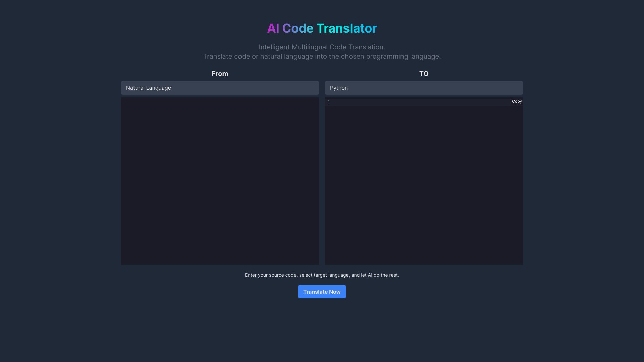Viewport: 644px width, 362px height.
Task: Open the source language dropdown showing Natural Language
Action: tap(220, 88)
